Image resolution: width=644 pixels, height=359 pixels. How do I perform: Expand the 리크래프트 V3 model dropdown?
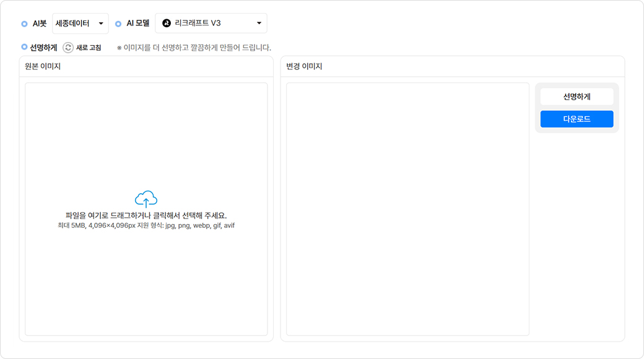tap(211, 24)
